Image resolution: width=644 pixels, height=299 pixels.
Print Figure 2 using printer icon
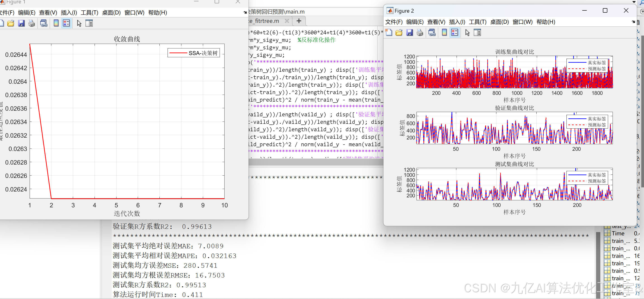tap(420, 33)
